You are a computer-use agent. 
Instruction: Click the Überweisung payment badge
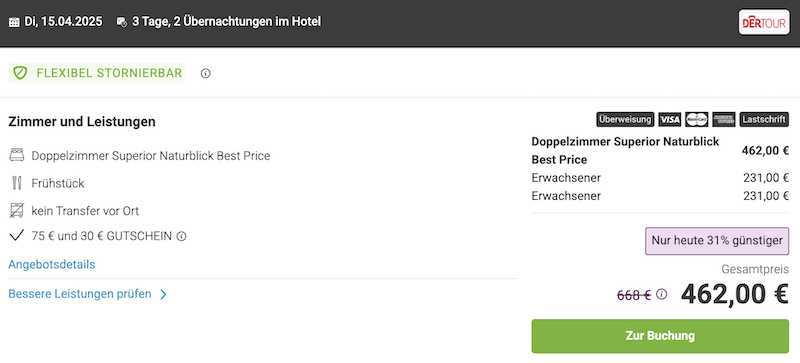tap(626, 119)
